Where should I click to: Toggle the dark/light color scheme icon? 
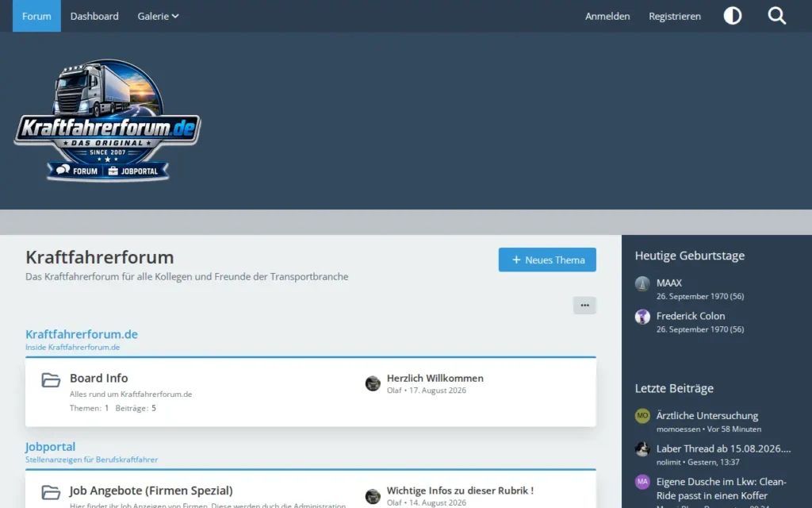click(x=732, y=16)
